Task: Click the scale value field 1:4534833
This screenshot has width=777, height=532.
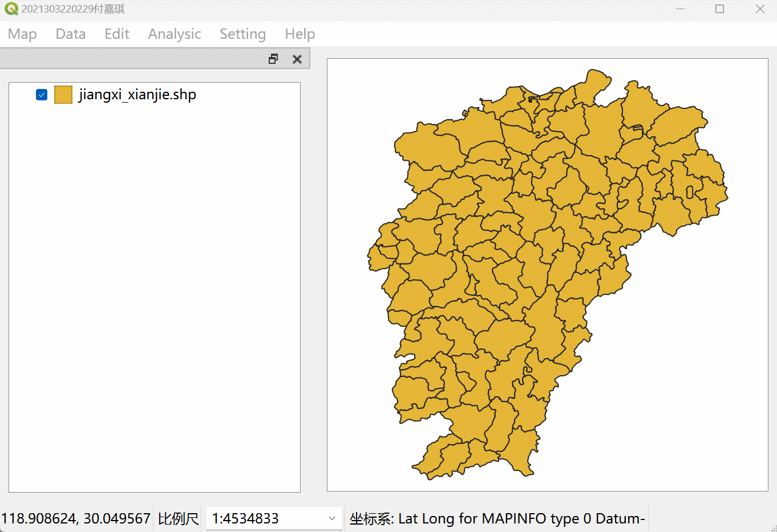Action: point(274,518)
